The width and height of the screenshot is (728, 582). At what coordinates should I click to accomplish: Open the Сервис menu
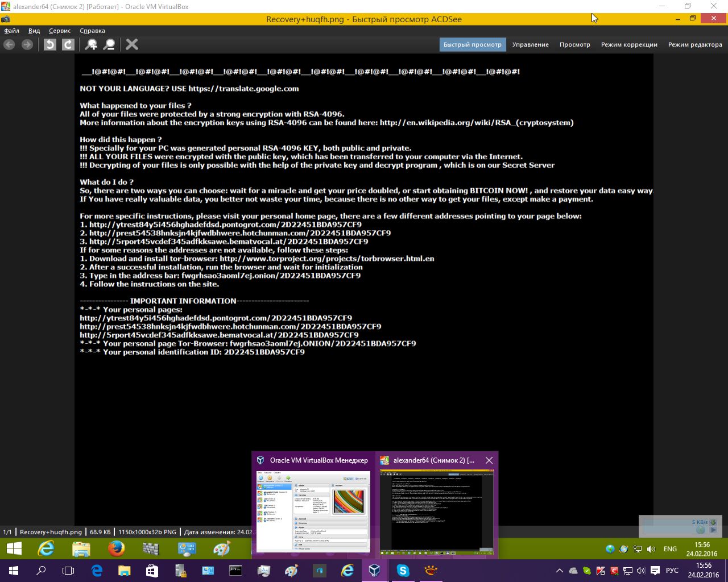(60, 31)
